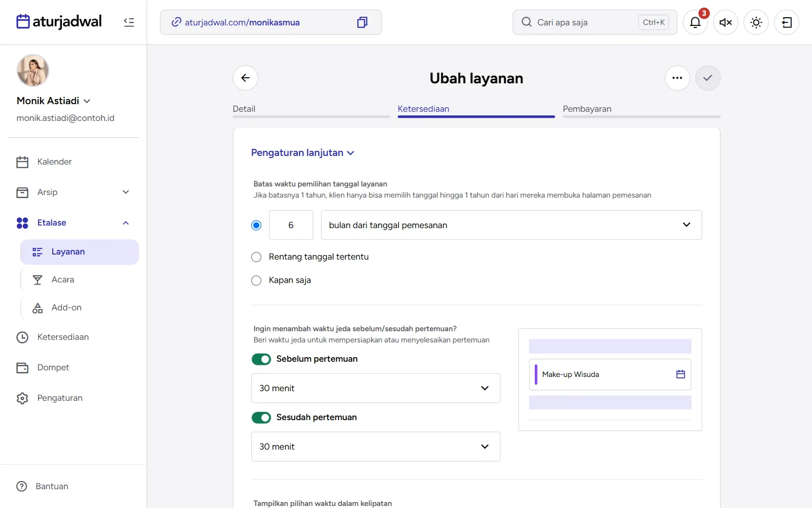This screenshot has width=812, height=508.
Task: Focus the Cari apa saja search box
Action: (595, 22)
